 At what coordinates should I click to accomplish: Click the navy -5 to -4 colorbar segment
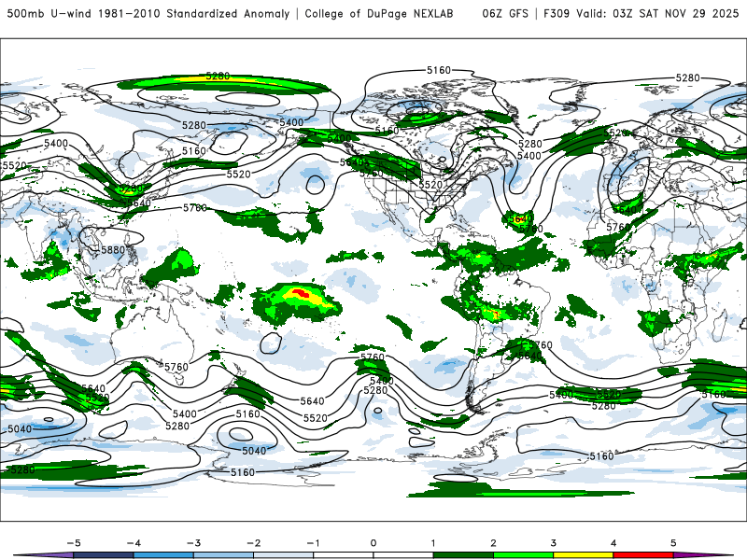pos(104,555)
